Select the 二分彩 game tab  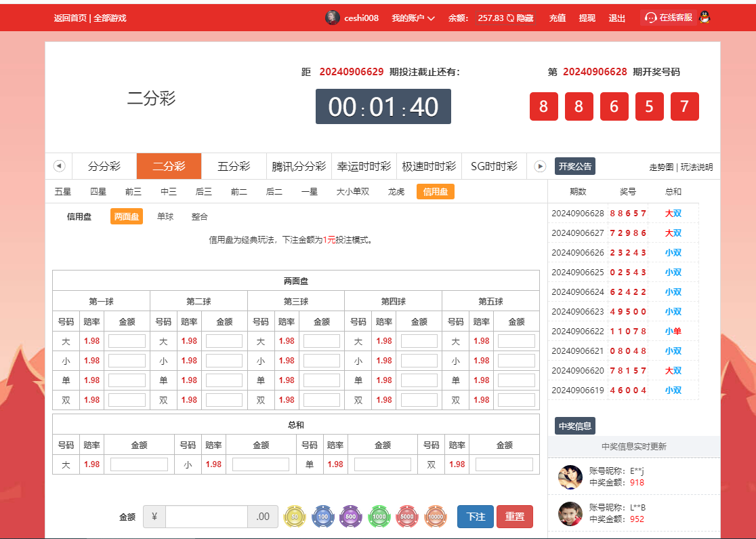169,167
